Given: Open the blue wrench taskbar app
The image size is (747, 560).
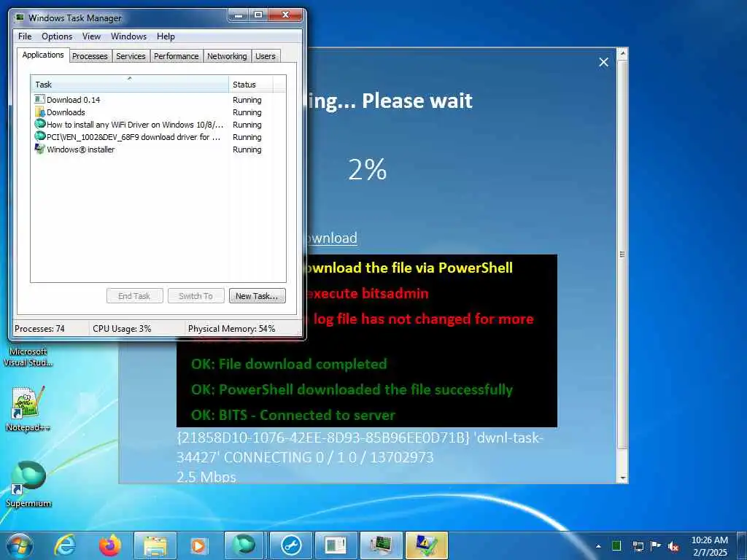Looking at the screenshot, I should pos(290,545).
